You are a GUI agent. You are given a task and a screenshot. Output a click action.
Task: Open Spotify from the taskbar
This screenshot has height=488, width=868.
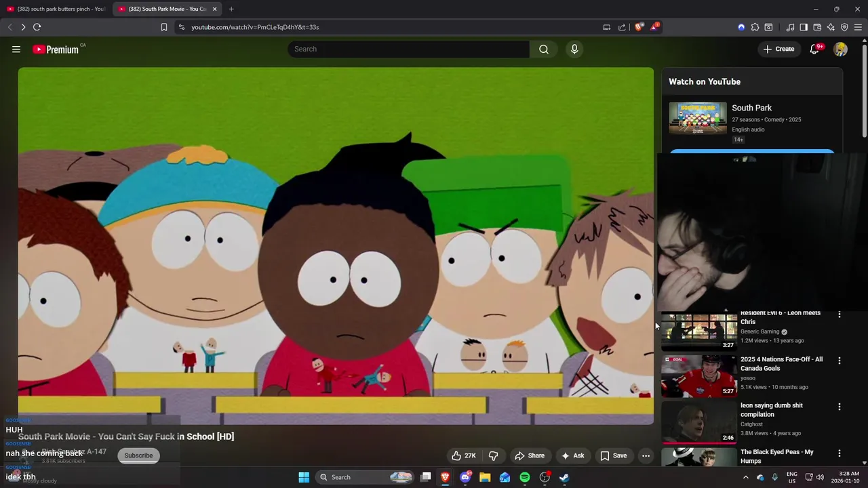[525, 477]
